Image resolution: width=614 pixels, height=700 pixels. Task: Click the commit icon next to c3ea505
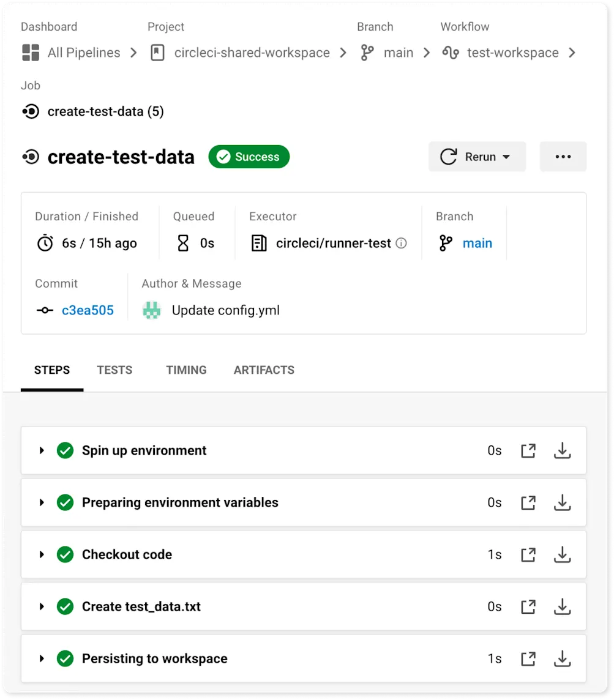[x=44, y=310]
